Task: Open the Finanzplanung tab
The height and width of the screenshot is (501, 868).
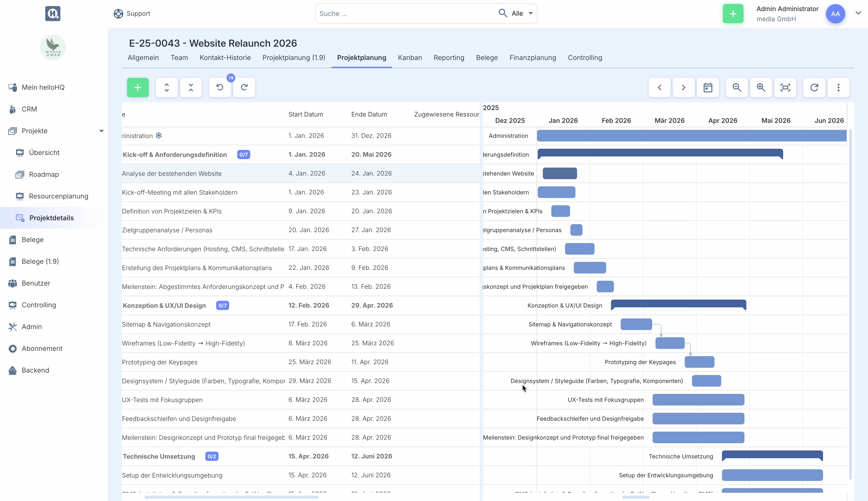Action: tap(533, 58)
